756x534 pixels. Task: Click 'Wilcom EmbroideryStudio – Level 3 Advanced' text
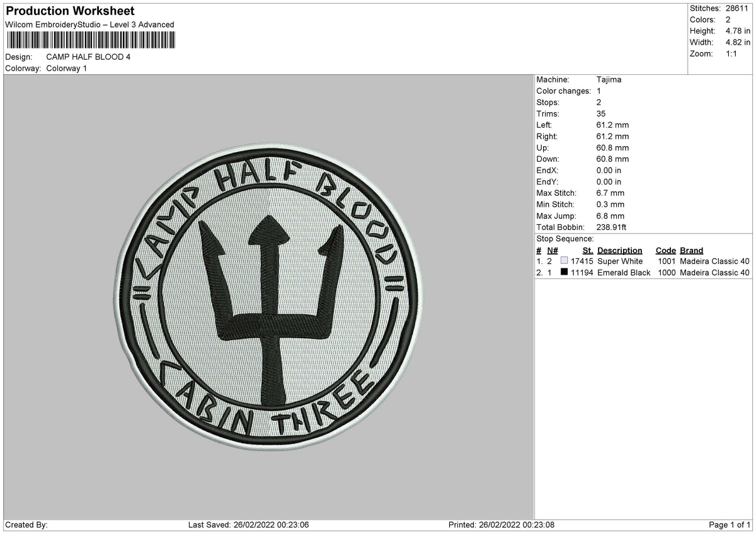(x=89, y=25)
